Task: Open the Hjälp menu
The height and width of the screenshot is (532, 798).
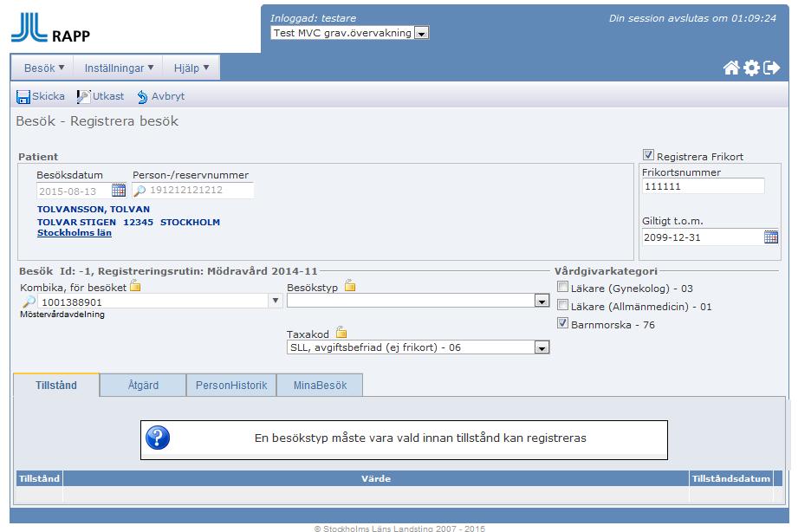Action: [191, 68]
